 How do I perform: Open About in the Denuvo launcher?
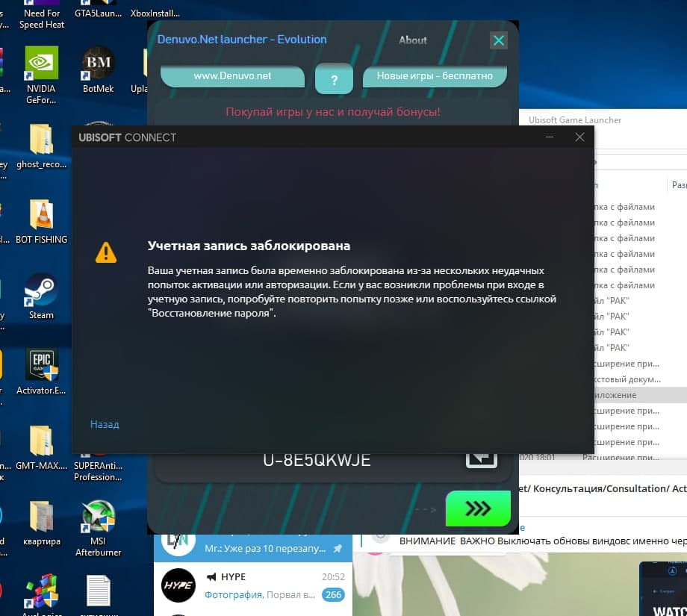(x=412, y=40)
